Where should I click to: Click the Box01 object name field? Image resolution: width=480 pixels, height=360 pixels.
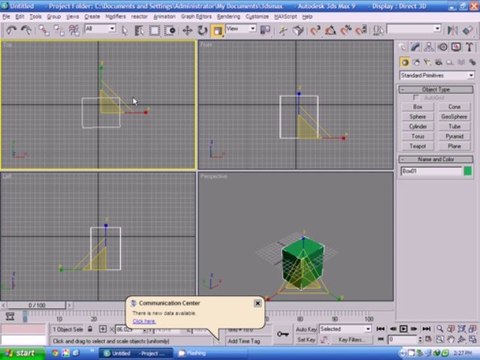coord(431,171)
